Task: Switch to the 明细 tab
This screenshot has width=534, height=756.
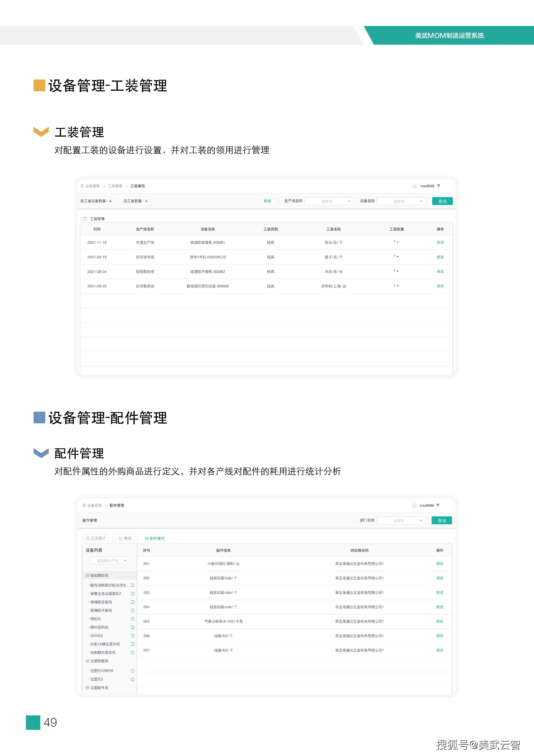Action: pyautogui.click(x=125, y=538)
